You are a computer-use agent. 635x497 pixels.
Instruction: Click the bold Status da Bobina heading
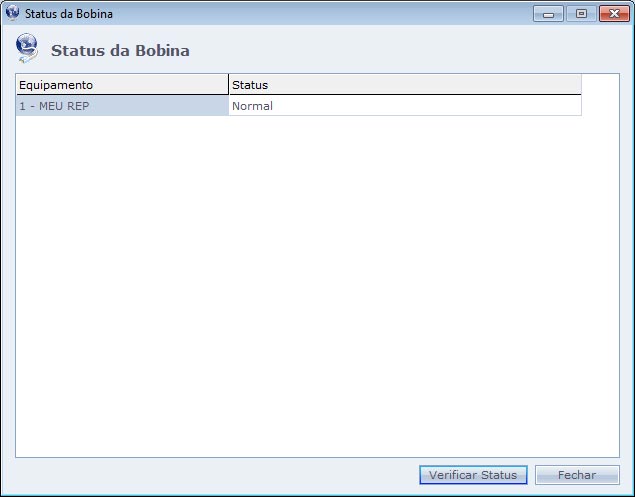[120, 50]
